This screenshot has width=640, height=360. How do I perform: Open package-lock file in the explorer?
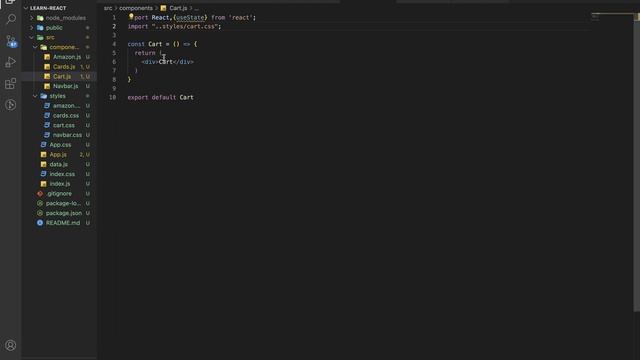point(63,203)
